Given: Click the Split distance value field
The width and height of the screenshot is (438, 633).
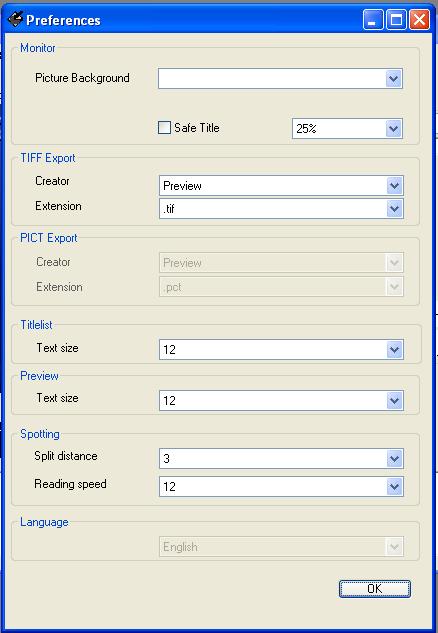Looking at the screenshot, I should [x=273, y=459].
